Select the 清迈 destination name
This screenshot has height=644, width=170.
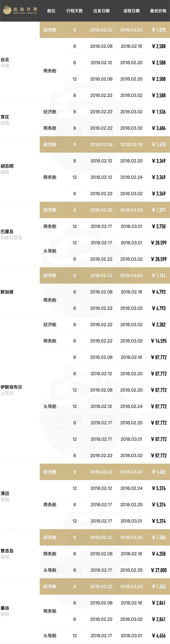[x=5, y=493]
